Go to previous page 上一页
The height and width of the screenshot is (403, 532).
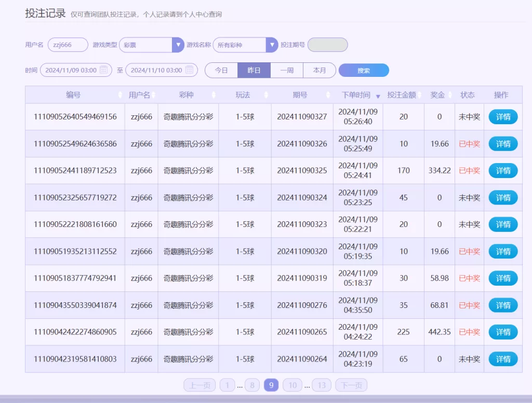click(199, 385)
